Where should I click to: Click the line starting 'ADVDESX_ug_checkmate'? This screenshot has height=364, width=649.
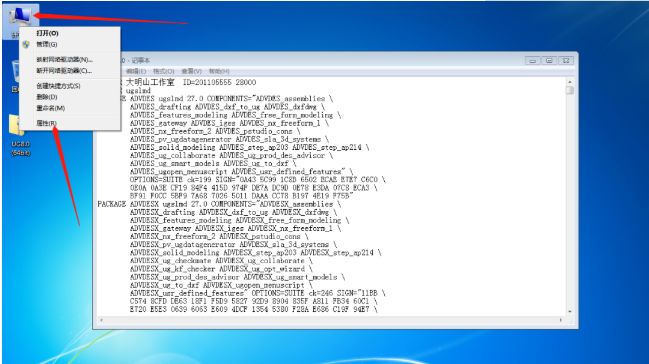tap(221, 261)
